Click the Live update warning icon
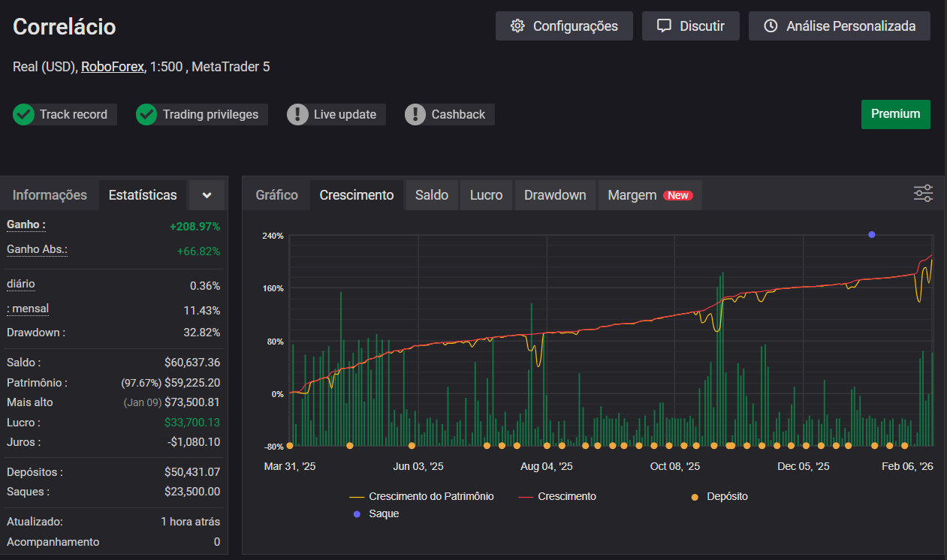947x560 pixels. pos(298,115)
